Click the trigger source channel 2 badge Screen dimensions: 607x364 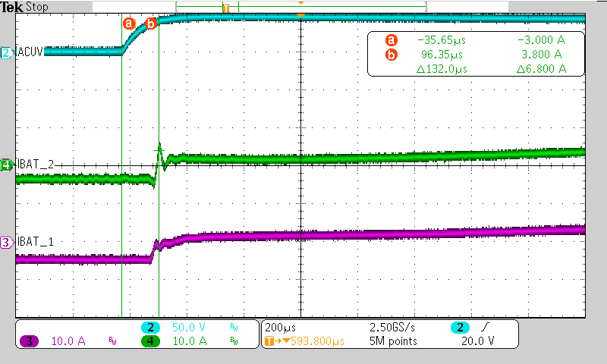(x=460, y=327)
